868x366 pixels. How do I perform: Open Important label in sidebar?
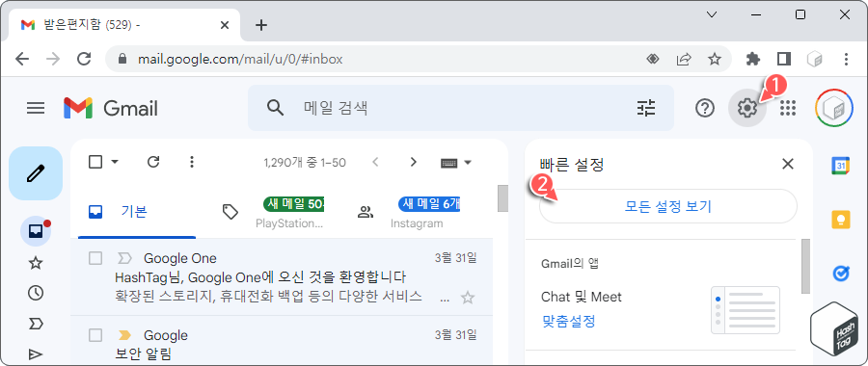coord(36,324)
